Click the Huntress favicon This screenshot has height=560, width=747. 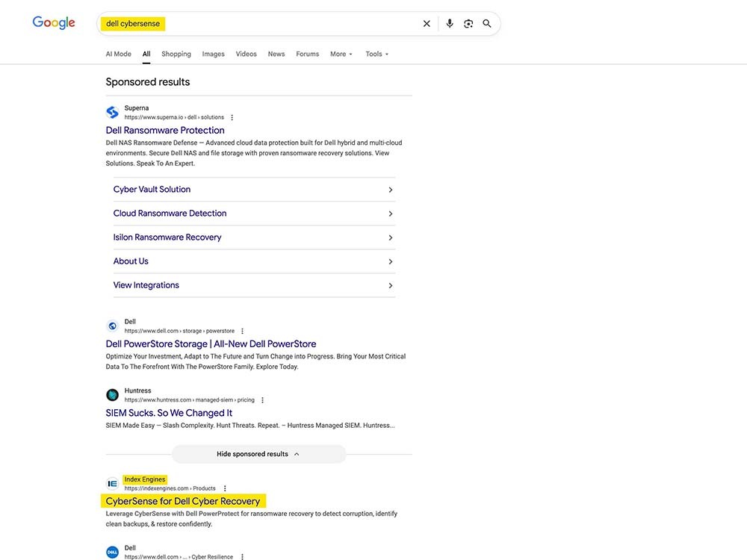[x=113, y=395]
